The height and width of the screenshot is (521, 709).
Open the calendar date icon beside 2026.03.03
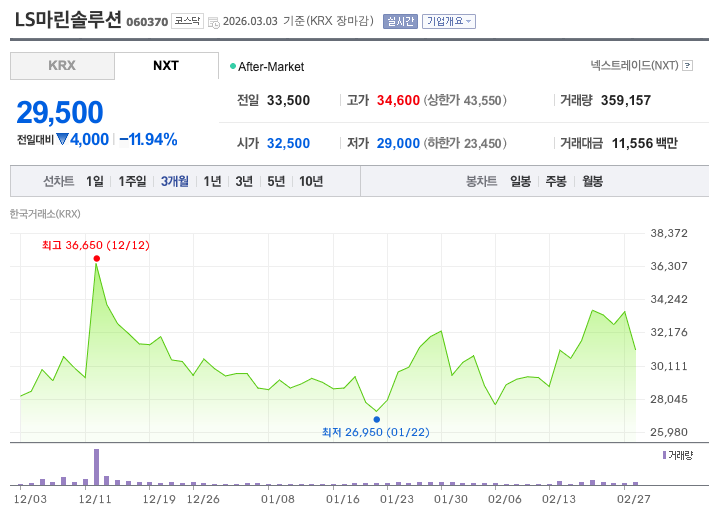click(213, 22)
